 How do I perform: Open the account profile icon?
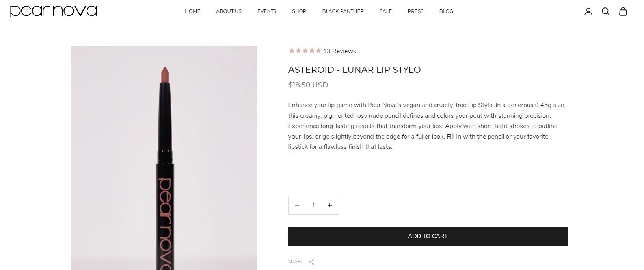588,11
